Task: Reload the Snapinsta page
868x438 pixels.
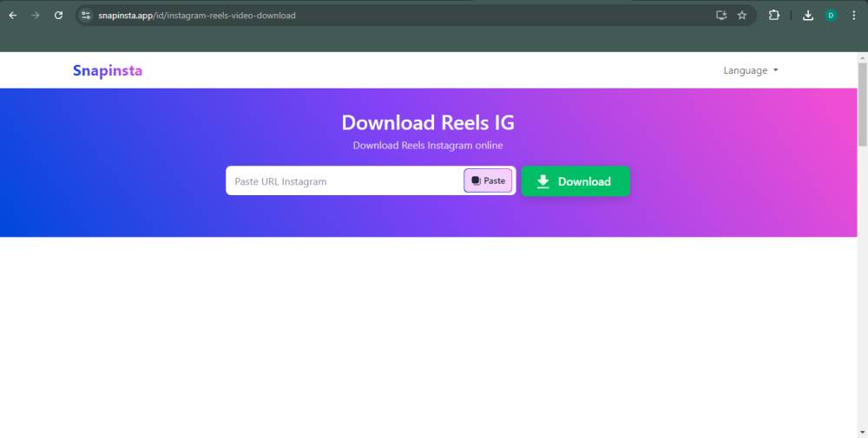Action: tap(58, 16)
